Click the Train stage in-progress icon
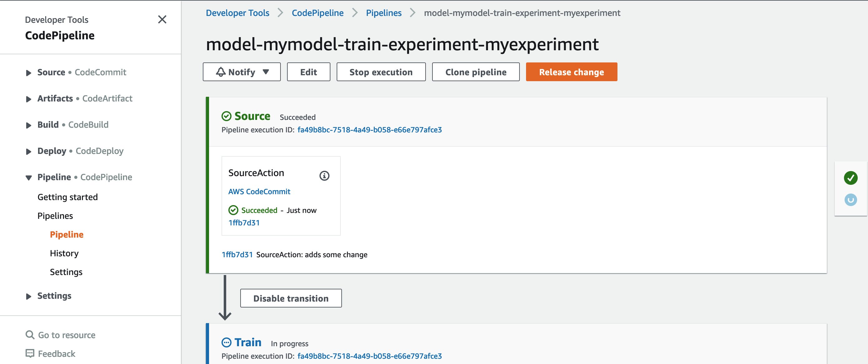The width and height of the screenshot is (868, 364). click(x=227, y=342)
